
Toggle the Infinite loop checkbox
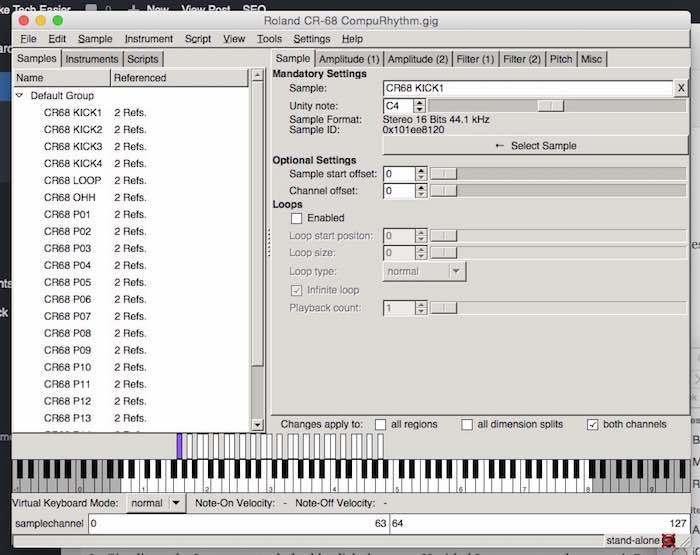296,290
